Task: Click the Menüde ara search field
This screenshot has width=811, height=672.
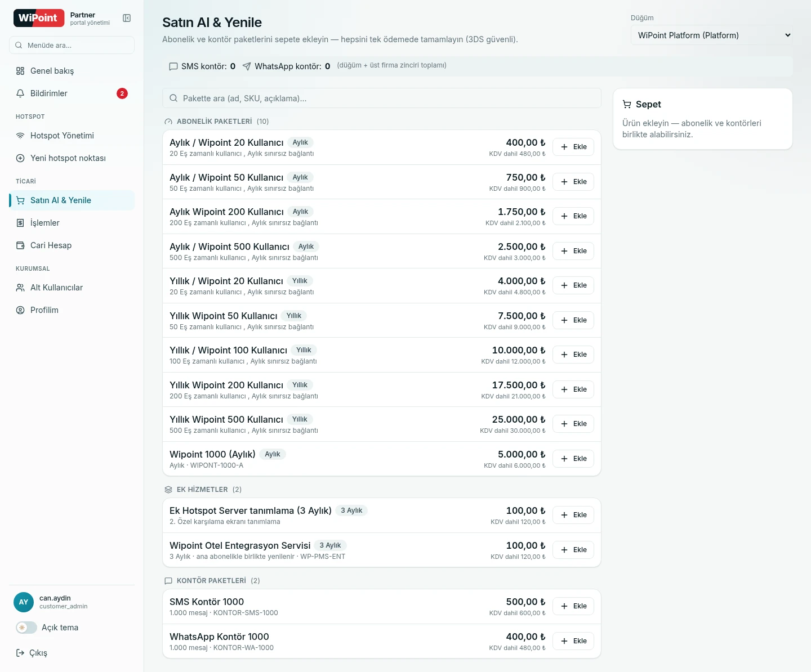Action: 72,45
